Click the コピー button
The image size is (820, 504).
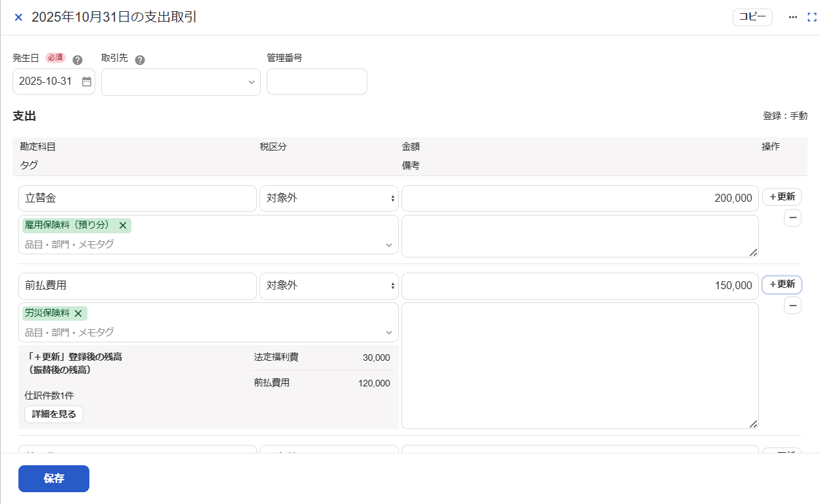point(752,17)
